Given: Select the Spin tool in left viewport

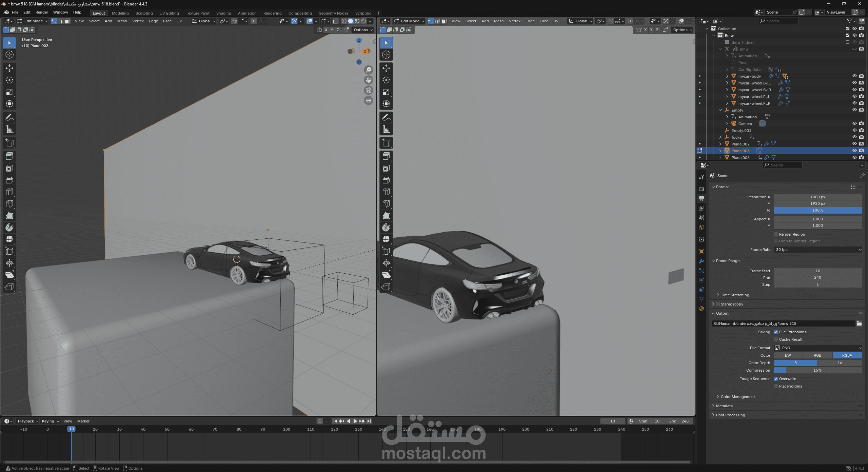Looking at the screenshot, I should pyautogui.click(x=9, y=228).
